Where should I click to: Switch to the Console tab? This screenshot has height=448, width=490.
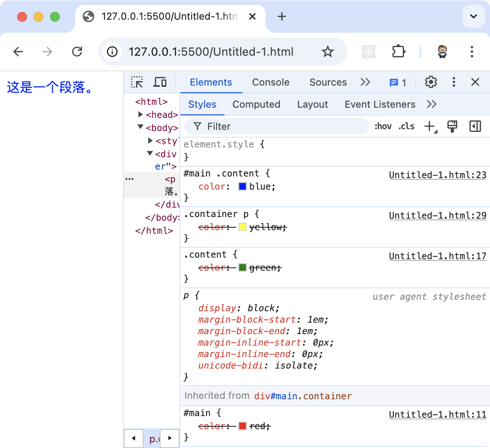click(270, 82)
